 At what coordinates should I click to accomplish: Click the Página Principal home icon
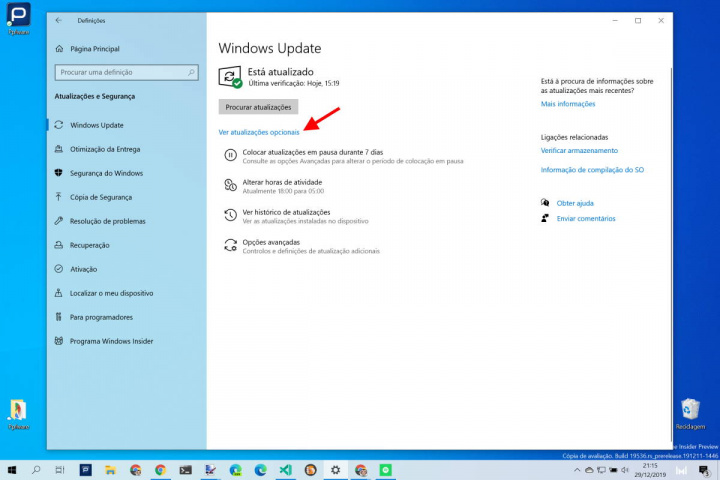[x=60, y=48]
